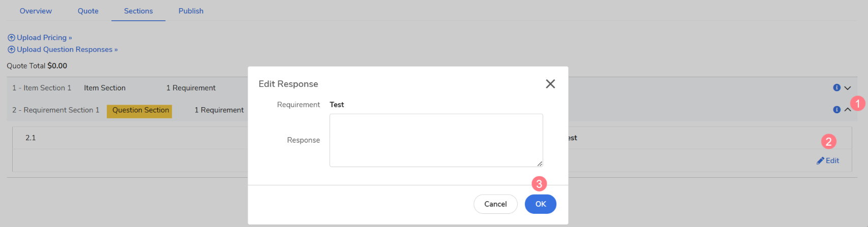Select the 2.1 requirement row
The image size is (868, 227).
(31, 138)
